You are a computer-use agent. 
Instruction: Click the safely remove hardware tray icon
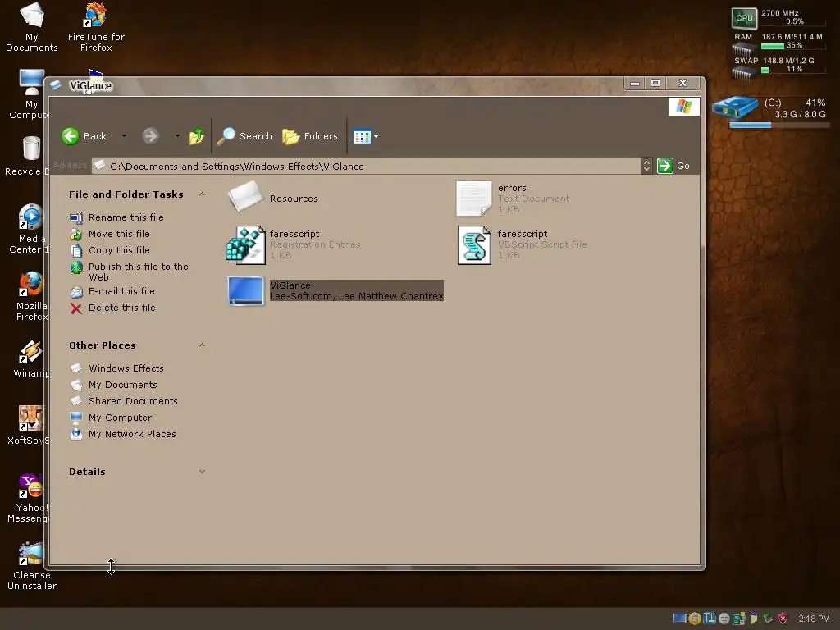[768, 619]
